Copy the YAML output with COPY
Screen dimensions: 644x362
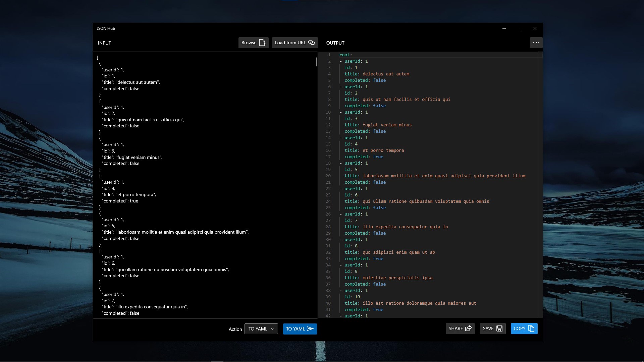click(524, 328)
